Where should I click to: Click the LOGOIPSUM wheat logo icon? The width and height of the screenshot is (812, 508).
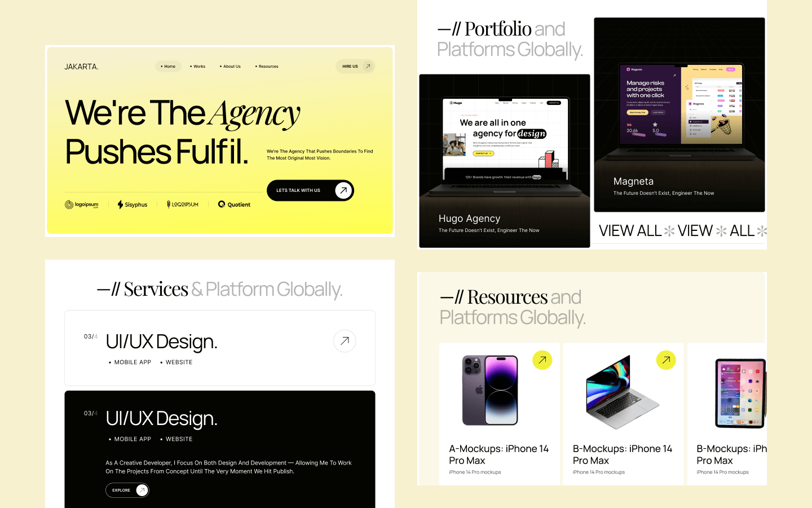coord(167,204)
